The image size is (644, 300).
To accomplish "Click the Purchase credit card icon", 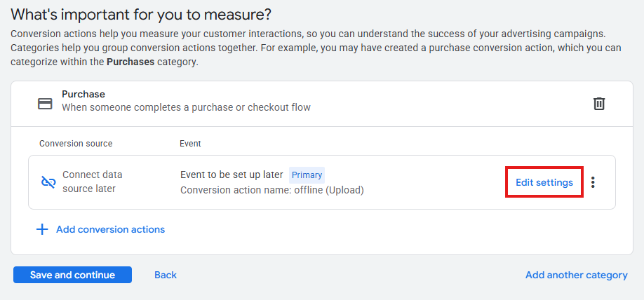I will [x=46, y=104].
